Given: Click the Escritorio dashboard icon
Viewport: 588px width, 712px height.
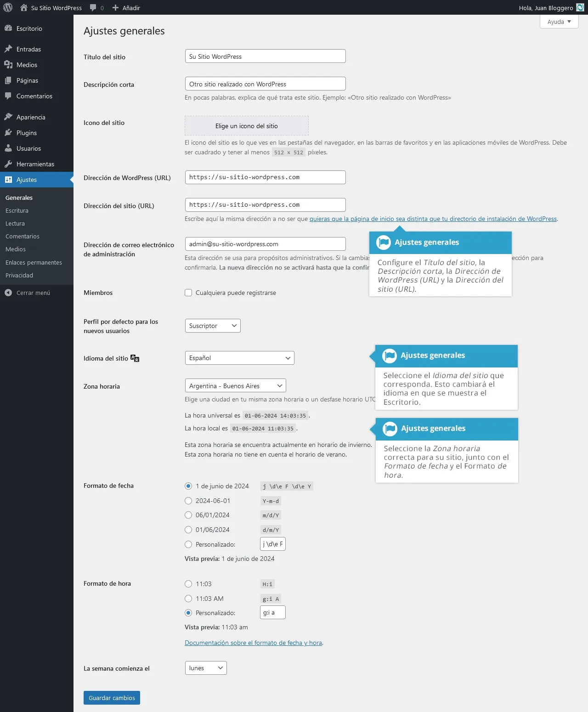Looking at the screenshot, I should point(8,28).
